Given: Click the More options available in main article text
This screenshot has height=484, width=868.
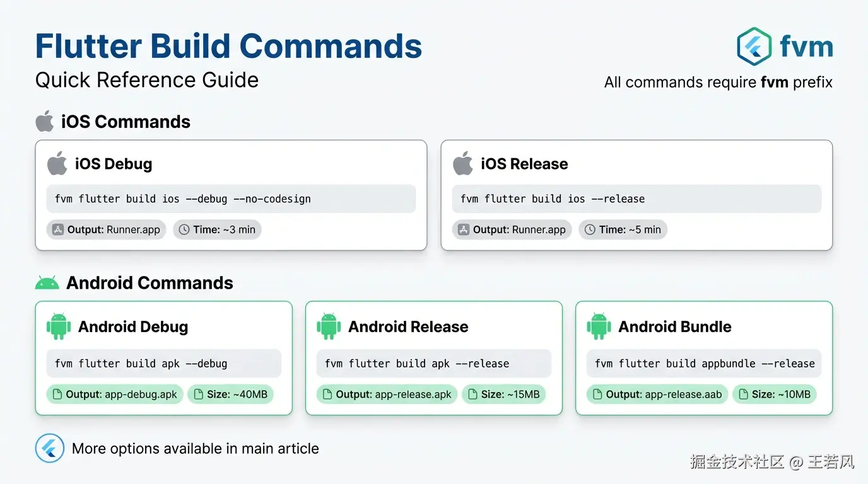Looking at the screenshot, I should (x=196, y=449).
